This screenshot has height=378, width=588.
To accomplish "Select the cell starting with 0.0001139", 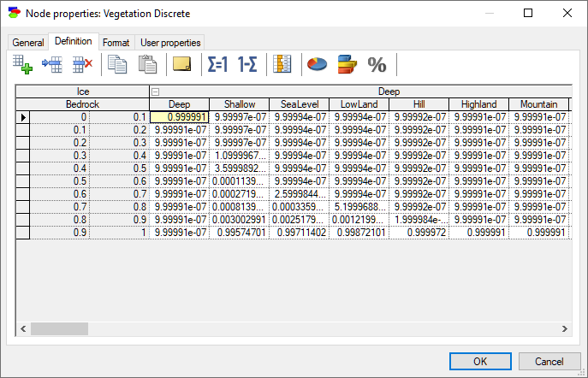I will click(x=240, y=181).
